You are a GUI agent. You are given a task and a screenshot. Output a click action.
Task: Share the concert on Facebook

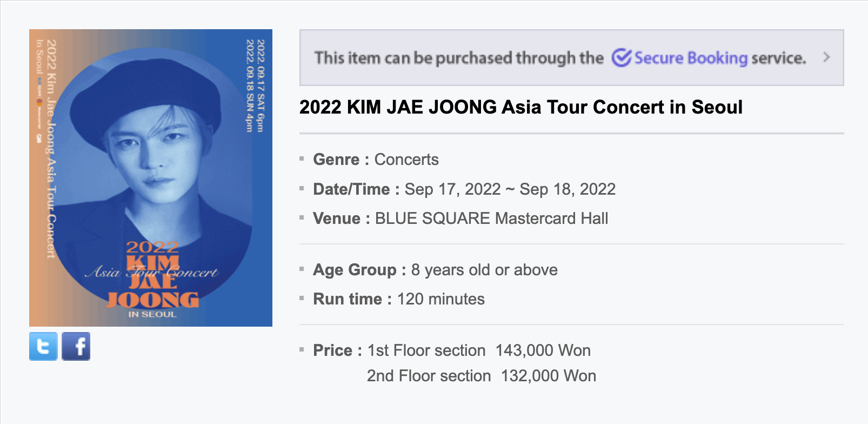[76, 346]
